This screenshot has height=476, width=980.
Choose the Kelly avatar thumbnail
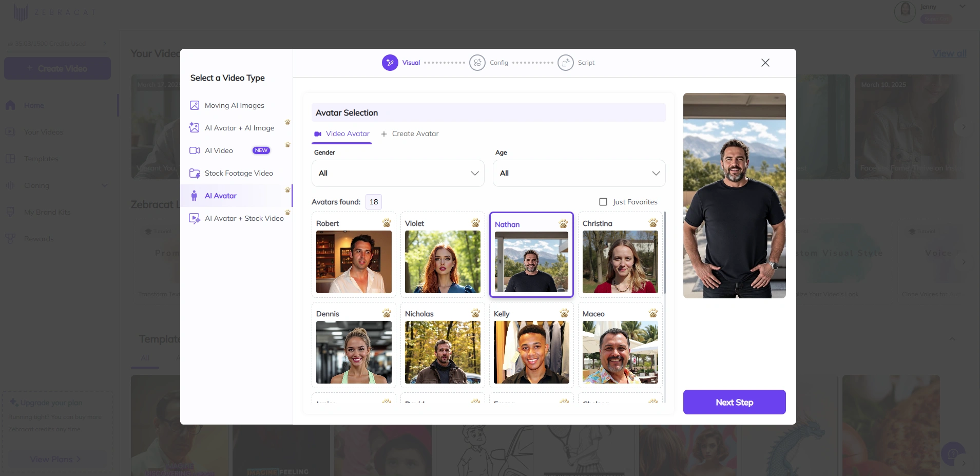pos(531,352)
